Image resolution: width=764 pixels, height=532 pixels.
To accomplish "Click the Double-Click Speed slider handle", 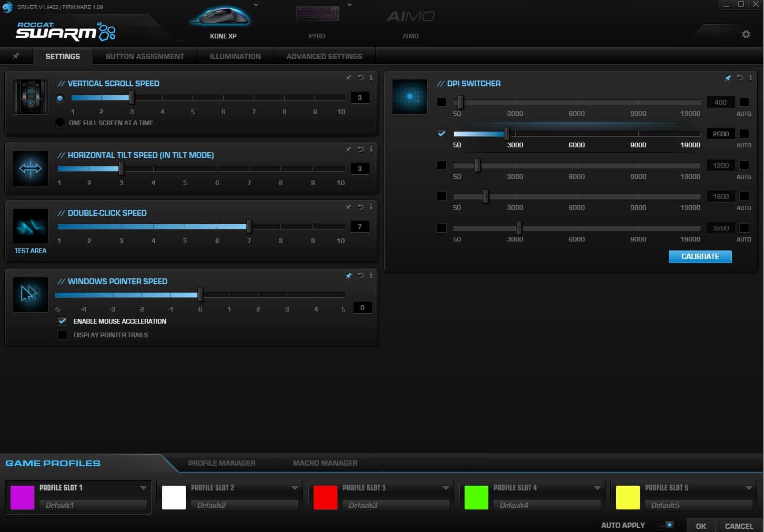I will (x=249, y=226).
